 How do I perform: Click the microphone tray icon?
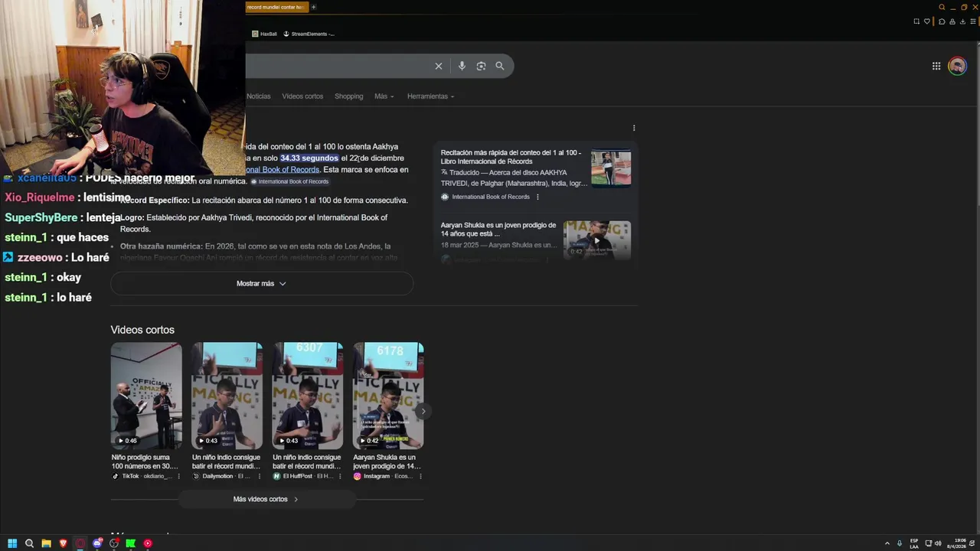click(x=900, y=543)
